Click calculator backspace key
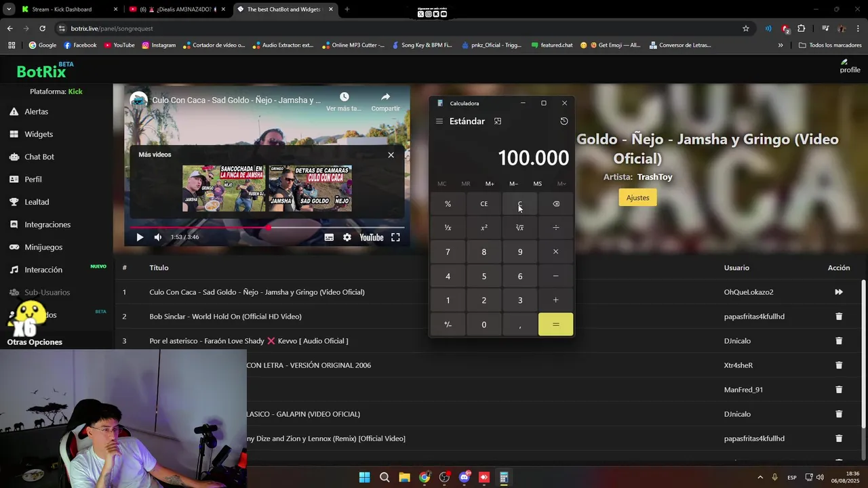This screenshot has height=488, width=868. coord(556,204)
